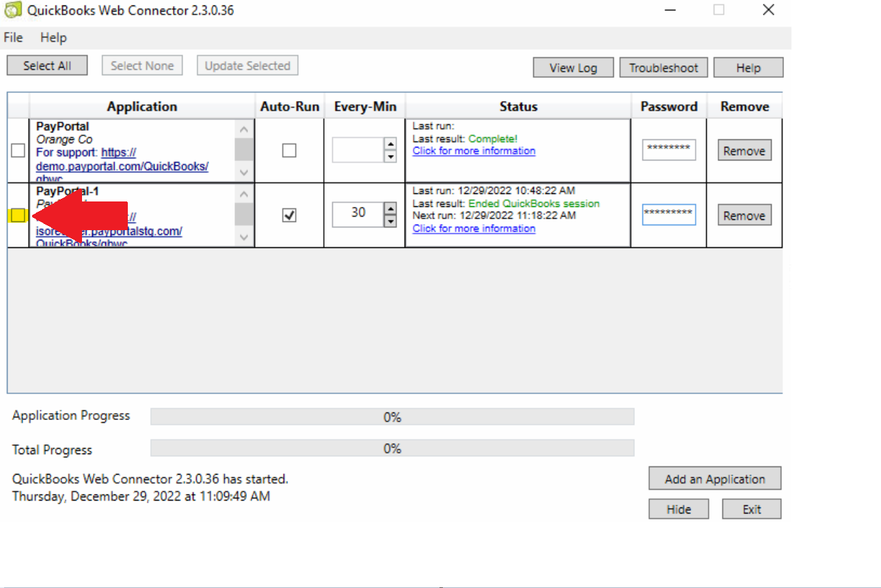Remove the PayPortal Orange Co application
Screen dimensions: 881x588
point(744,151)
